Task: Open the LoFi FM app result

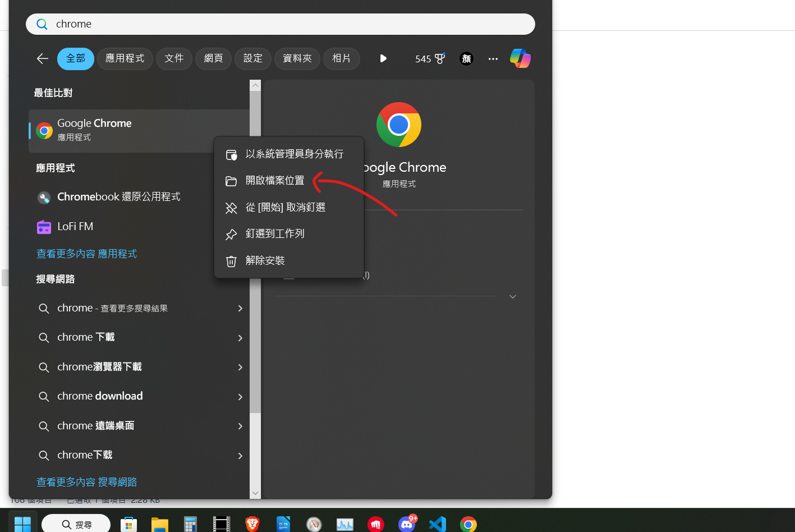Action: pos(139,227)
